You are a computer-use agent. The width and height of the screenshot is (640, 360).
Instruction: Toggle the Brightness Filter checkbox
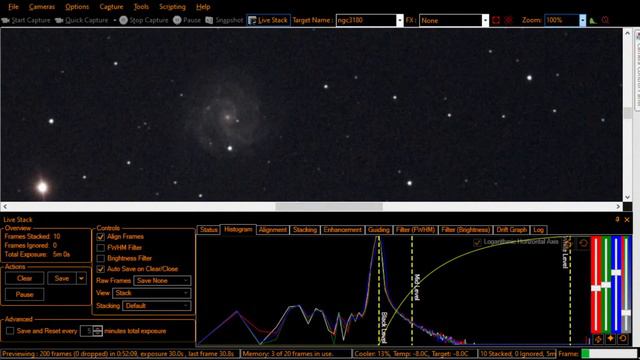(100, 258)
